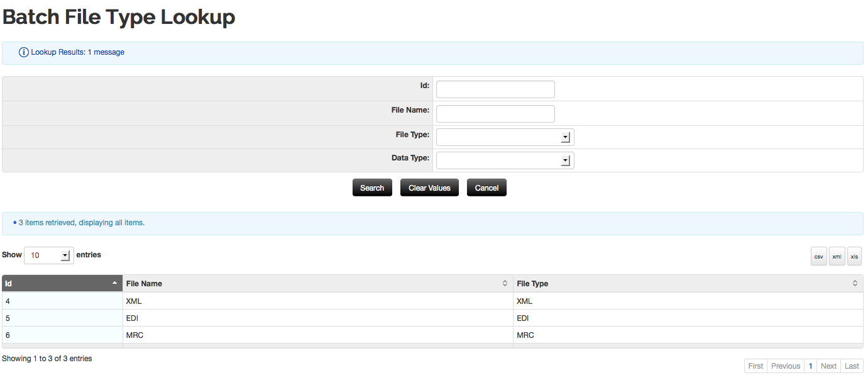Image resolution: width=868 pixels, height=375 pixels.
Task: Click sort icon in File Type column
Action: click(x=855, y=284)
